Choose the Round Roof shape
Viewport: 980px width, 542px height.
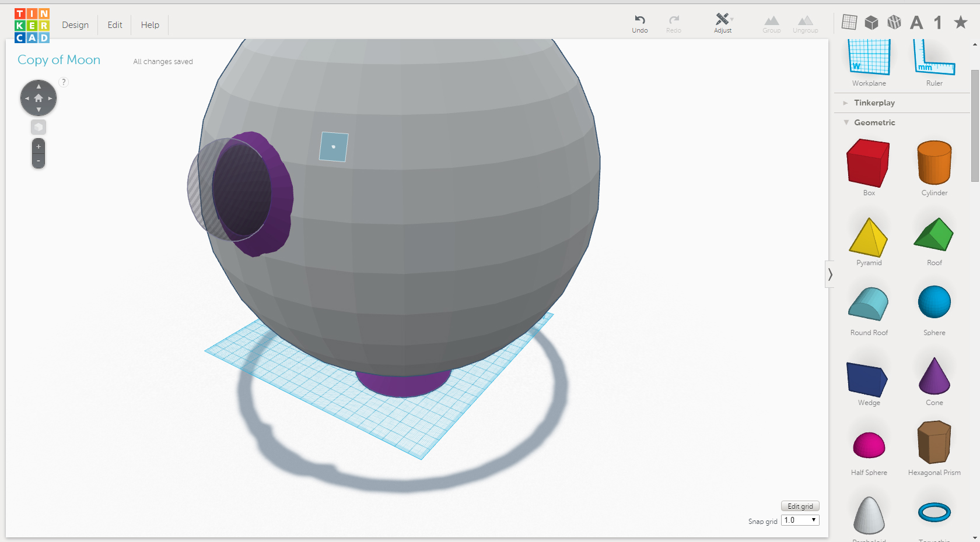click(869, 304)
